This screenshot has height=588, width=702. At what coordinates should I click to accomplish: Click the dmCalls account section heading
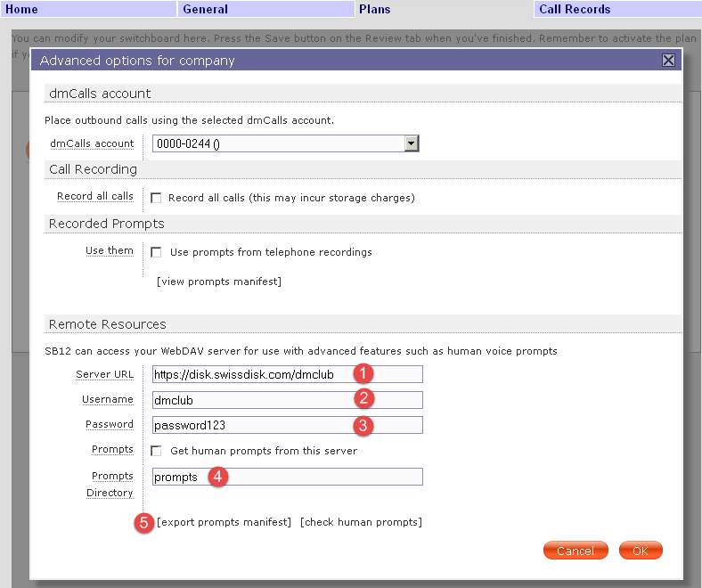(x=100, y=94)
